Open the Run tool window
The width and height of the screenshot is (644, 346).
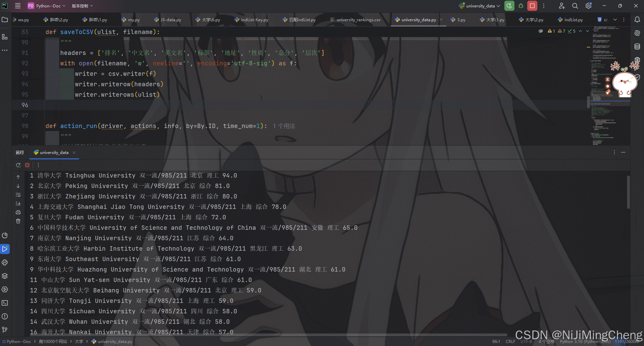(5, 249)
